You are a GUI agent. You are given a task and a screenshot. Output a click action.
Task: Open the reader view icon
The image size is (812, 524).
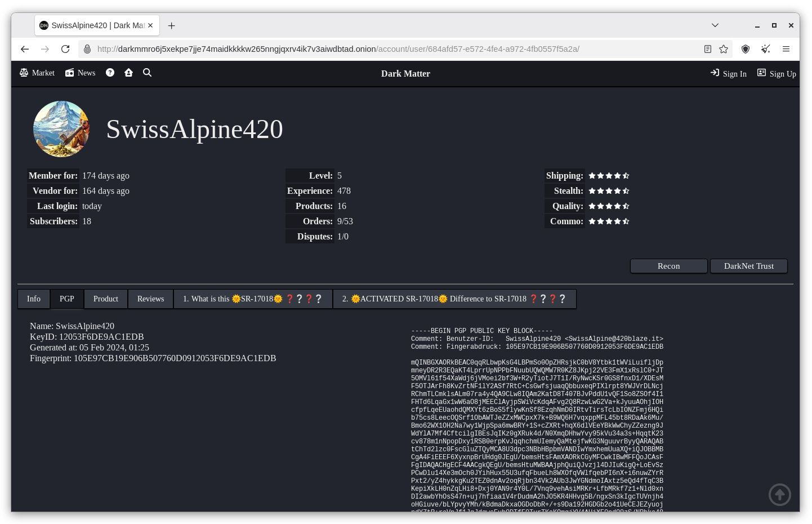tap(708, 49)
